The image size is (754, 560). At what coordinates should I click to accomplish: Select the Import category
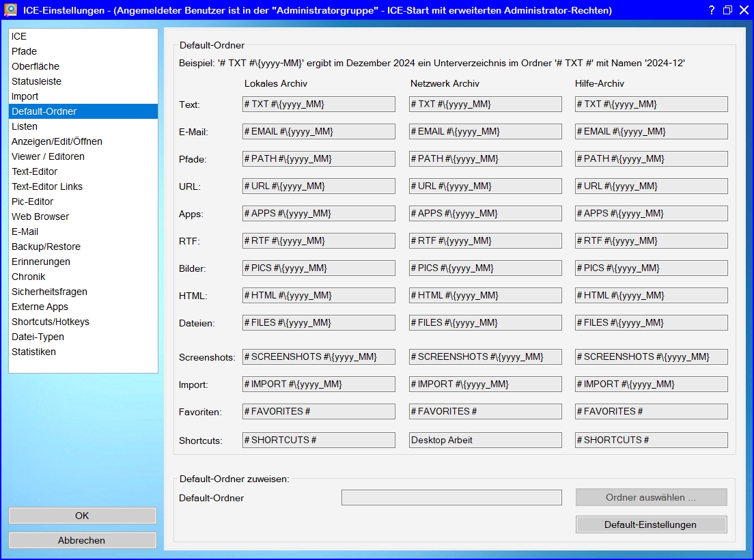pyautogui.click(x=83, y=96)
